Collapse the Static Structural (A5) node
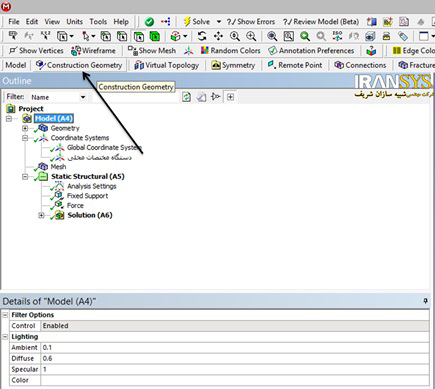Screen dimensions: 435x389 coord(25,177)
